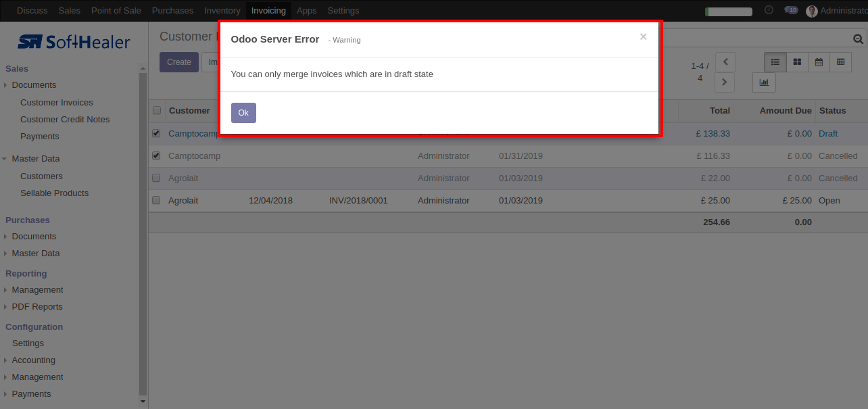
Task: Click the 01/31/2019 due date cell
Action: (x=521, y=156)
